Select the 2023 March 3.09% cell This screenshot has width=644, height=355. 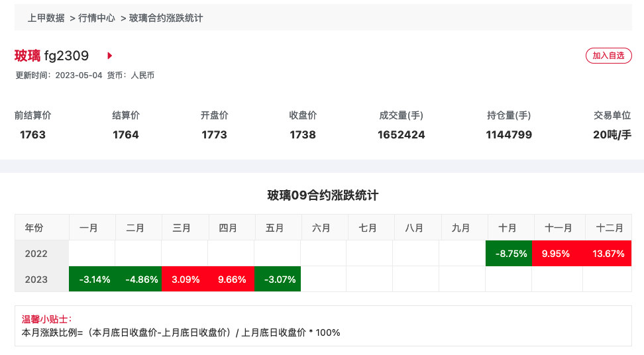pyautogui.click(x=185, y=279)
